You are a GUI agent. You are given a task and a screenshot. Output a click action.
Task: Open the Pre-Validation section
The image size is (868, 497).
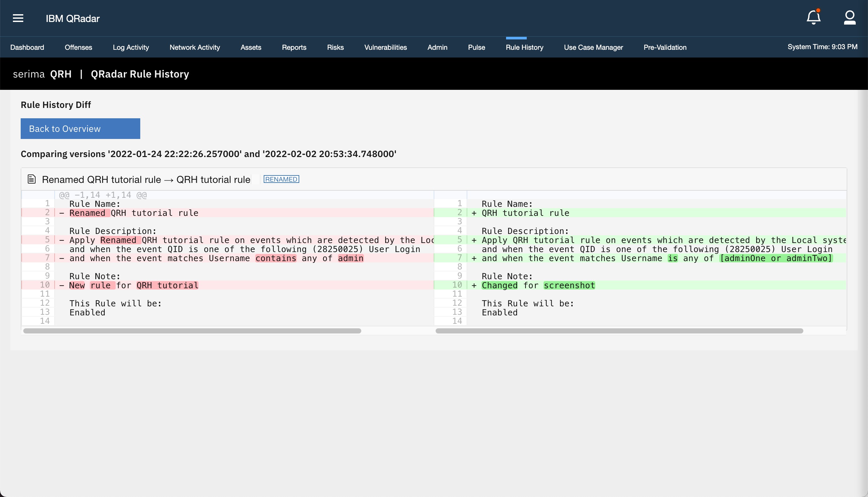[664, 47]
